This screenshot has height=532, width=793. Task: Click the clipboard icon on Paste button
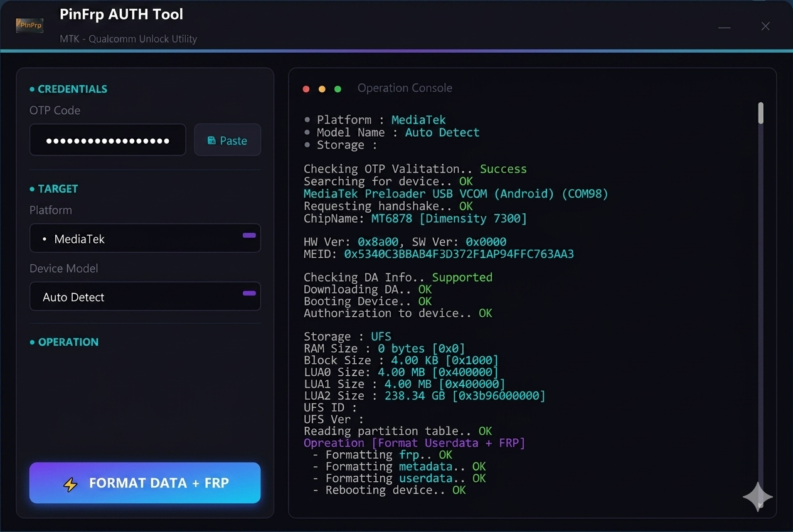tap(211, 141)
